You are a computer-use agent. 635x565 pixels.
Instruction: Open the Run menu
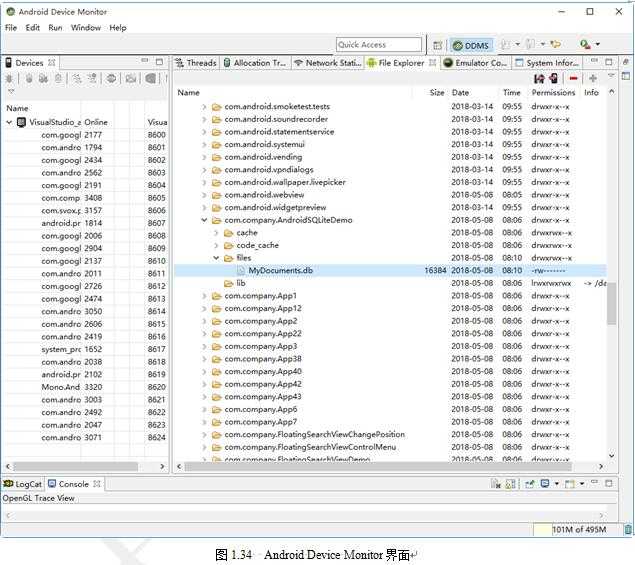click(55, 28)
